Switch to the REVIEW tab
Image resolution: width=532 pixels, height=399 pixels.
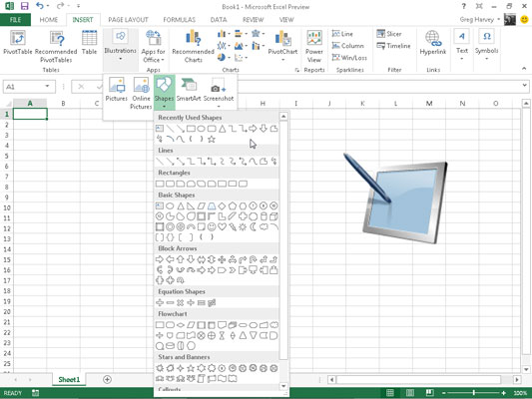[254, 20]
